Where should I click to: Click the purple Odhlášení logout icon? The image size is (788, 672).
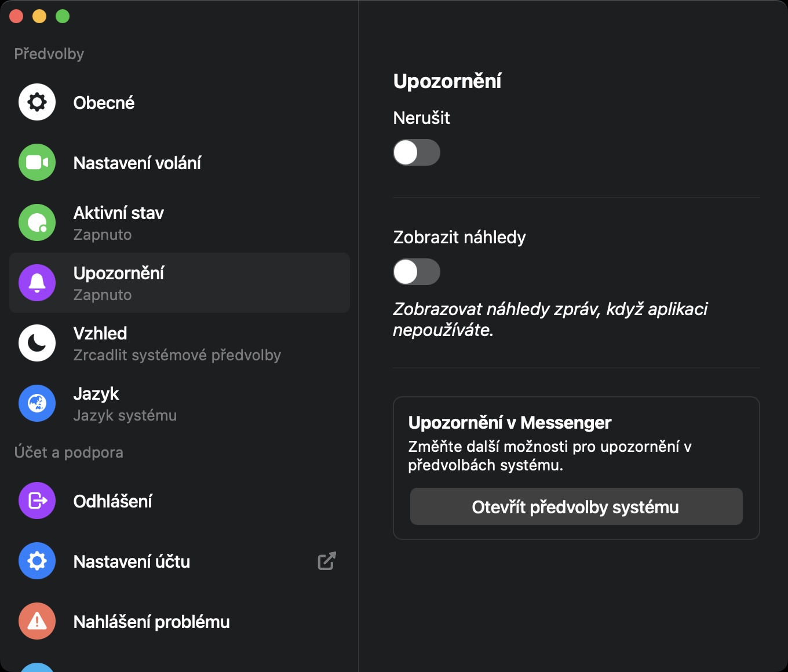[x=37, y=501]
